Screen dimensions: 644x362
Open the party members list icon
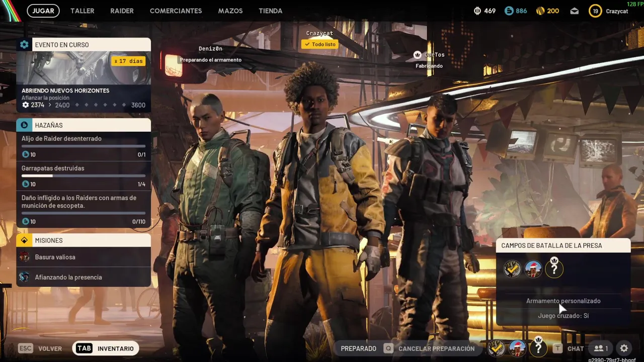[x=601, y=348]
